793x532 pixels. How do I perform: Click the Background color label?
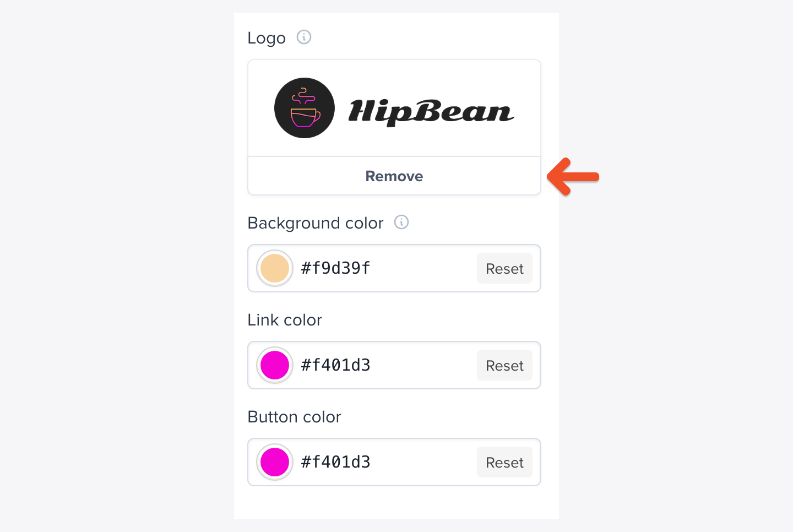[x=316, y=222]
